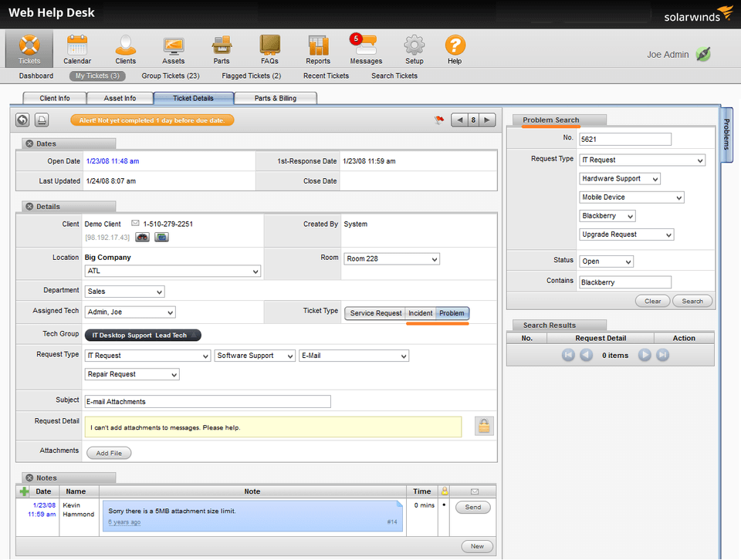Open Recent Tickets
Image resolution: width=741 pixels, height=560 pixels.
tap(326, 76)
